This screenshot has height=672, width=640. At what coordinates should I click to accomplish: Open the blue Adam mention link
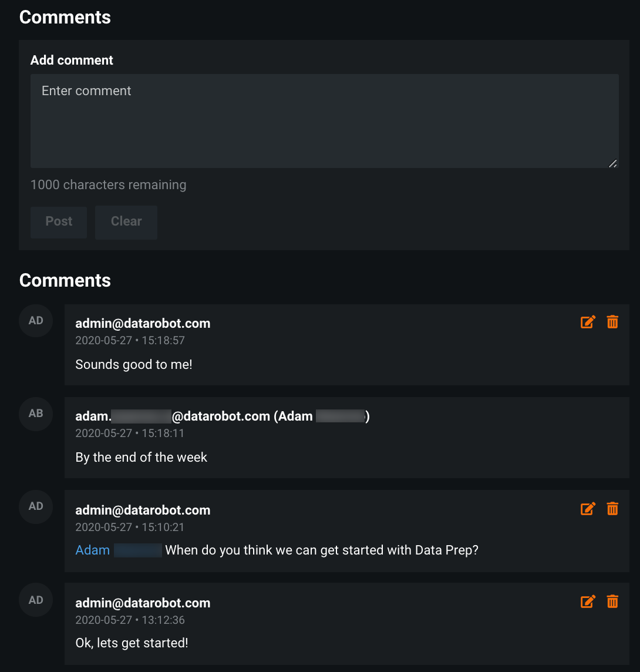(x=93, y=550)
